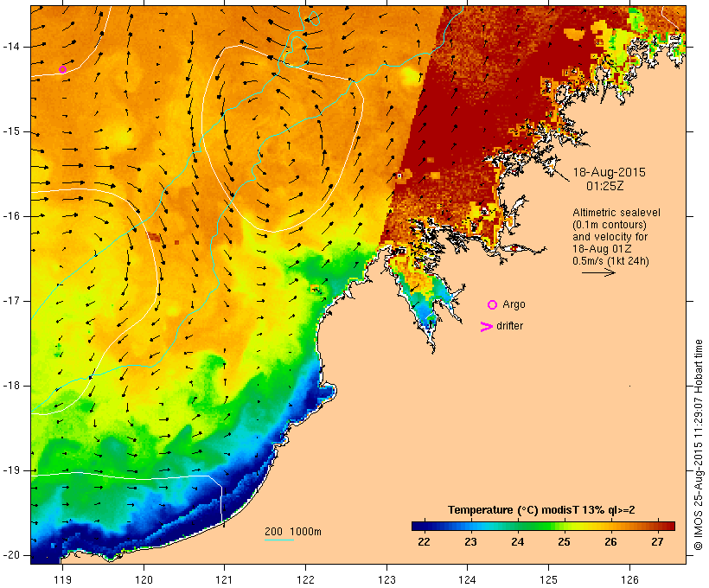
Task: Click the longitude axis label '121'
Action: pos(224,579)
